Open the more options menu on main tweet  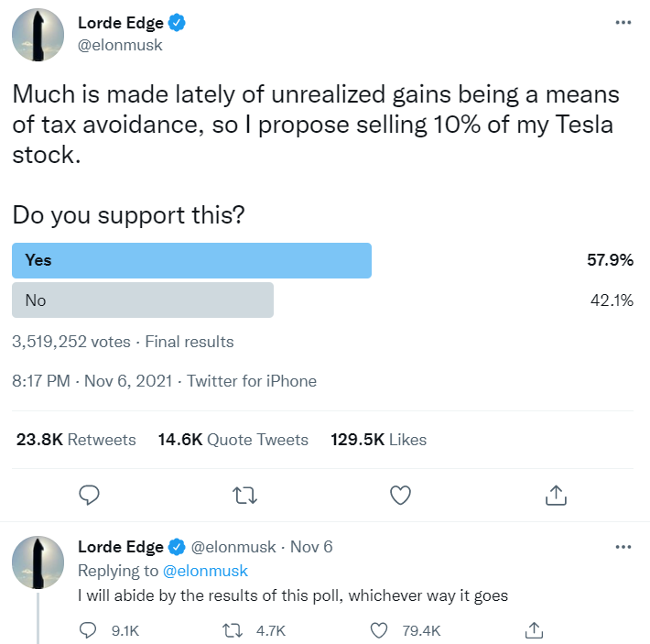623,22
